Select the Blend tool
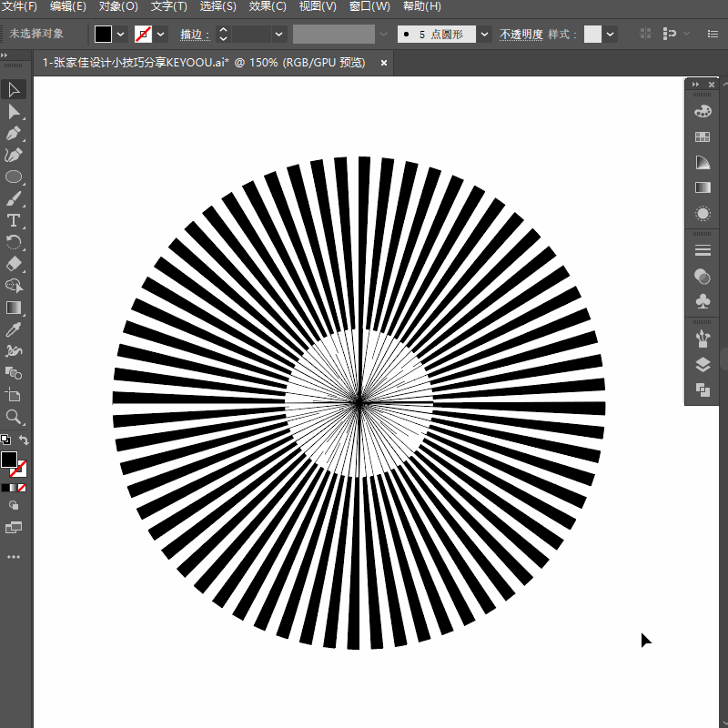The height and width of the screenshot is (728, 728). tap(14, 373)
